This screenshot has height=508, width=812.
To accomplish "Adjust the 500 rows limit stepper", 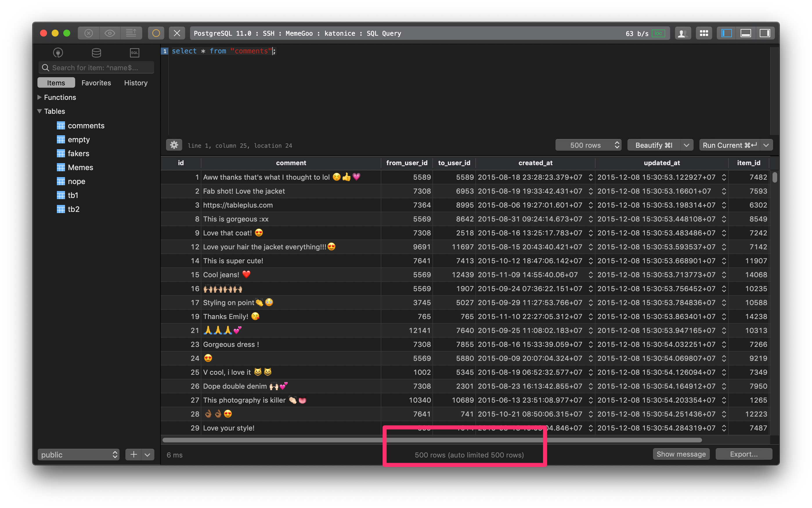I will tap(617, 145).
